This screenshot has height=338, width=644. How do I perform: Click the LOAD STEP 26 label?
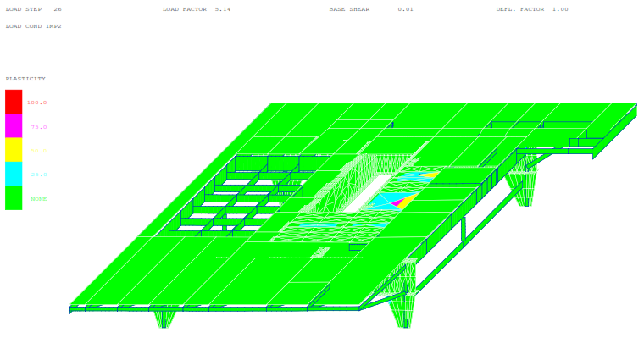click(33, 9)
